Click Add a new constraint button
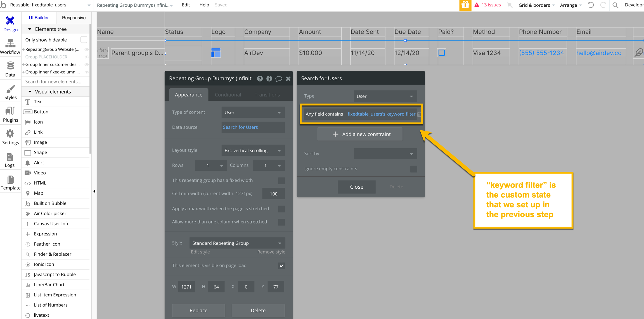 (360, 134)
